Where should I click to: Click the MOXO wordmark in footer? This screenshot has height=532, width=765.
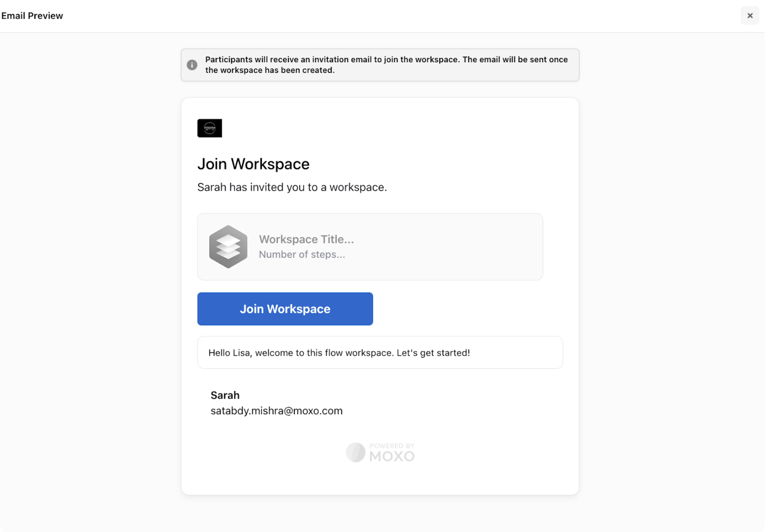tap(392, 456)
